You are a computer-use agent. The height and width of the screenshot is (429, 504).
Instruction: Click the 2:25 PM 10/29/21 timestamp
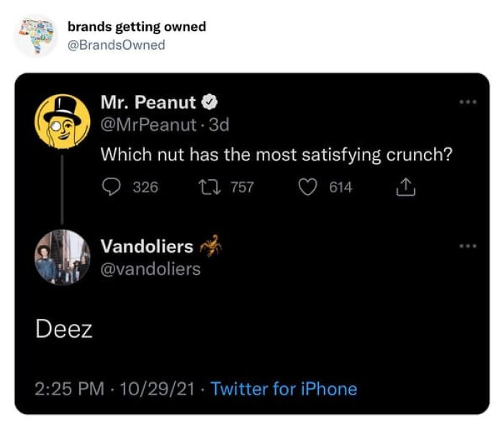[x=114, y=389]
